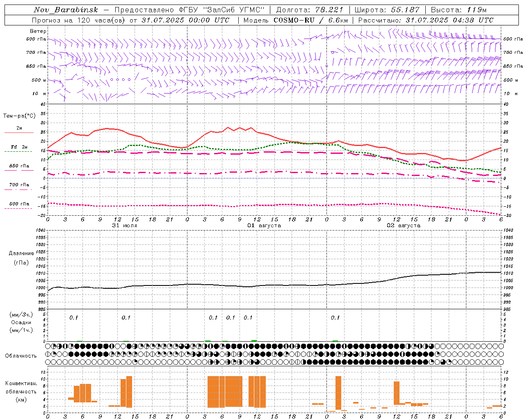The image size is (525, 420).
Task: Click the 10 м wind level label on right
Action: [511, 94]
